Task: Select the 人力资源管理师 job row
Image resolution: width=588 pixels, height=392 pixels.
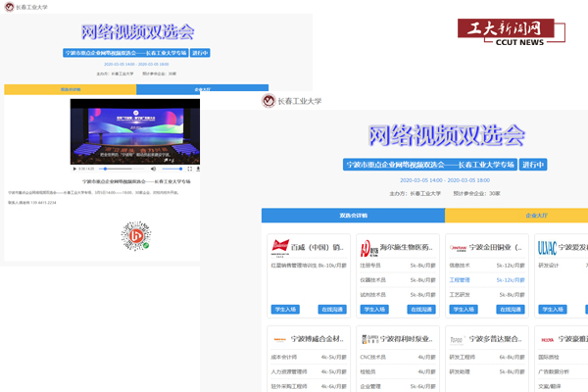Action: click(309, 371)
